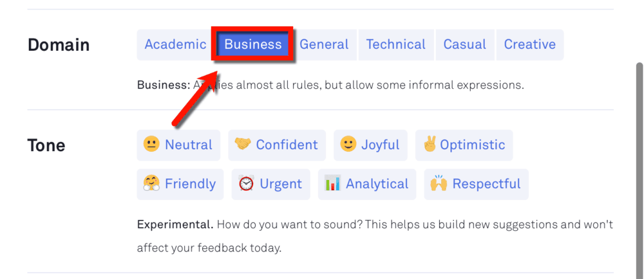Image resolution: width=644 pixels, height=279 pixels.
Task: Click the smiley emoji on Joyful
Action: pos(348,145)
